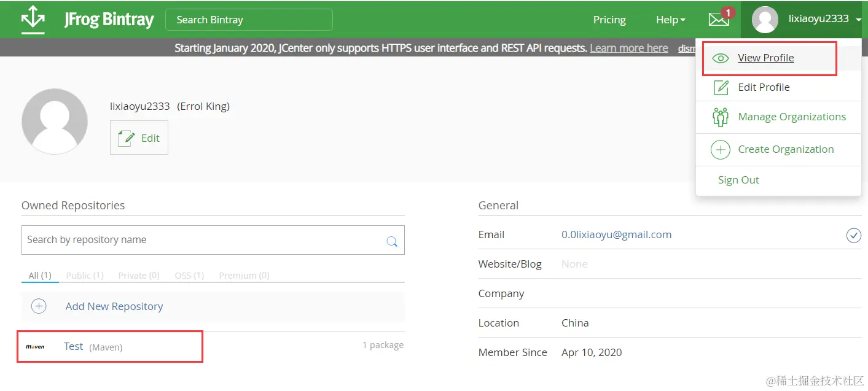Switch to the OSS (1) repositories tab

click(189, 276)
